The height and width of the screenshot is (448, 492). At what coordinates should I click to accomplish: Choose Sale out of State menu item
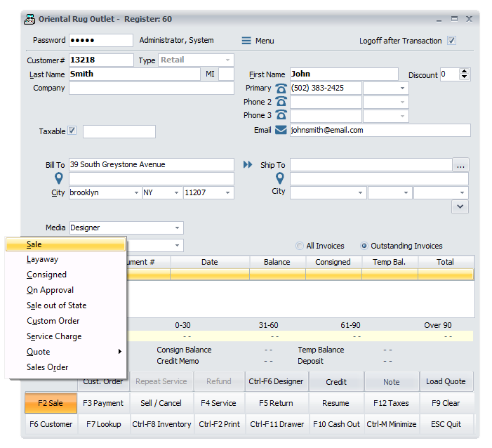coord(65,305)
